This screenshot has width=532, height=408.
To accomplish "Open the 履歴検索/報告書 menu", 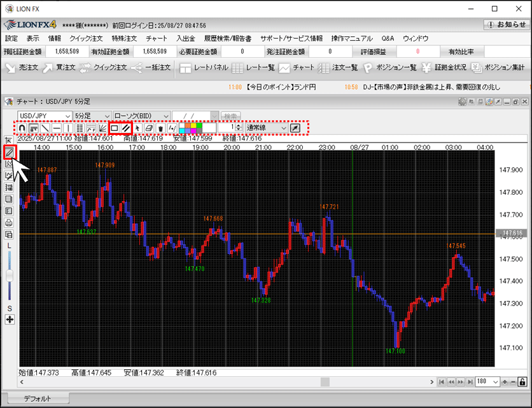I will (x=227, y=38).
